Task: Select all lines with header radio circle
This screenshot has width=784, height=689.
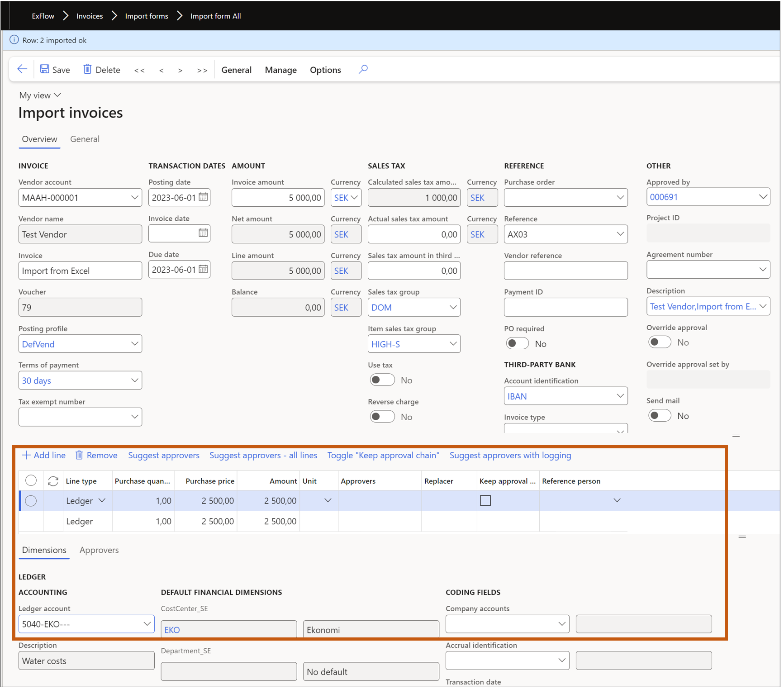Action: (x=31, y=481)
